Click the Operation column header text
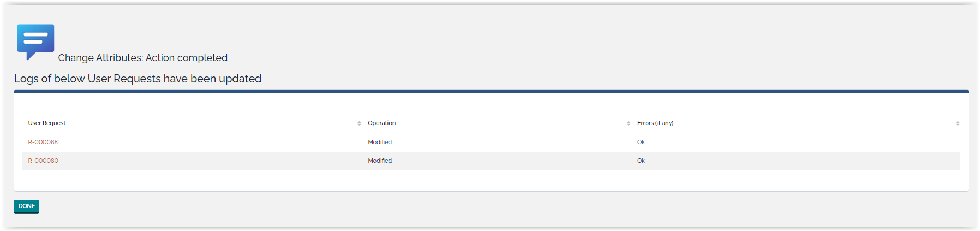 [382, 123]
